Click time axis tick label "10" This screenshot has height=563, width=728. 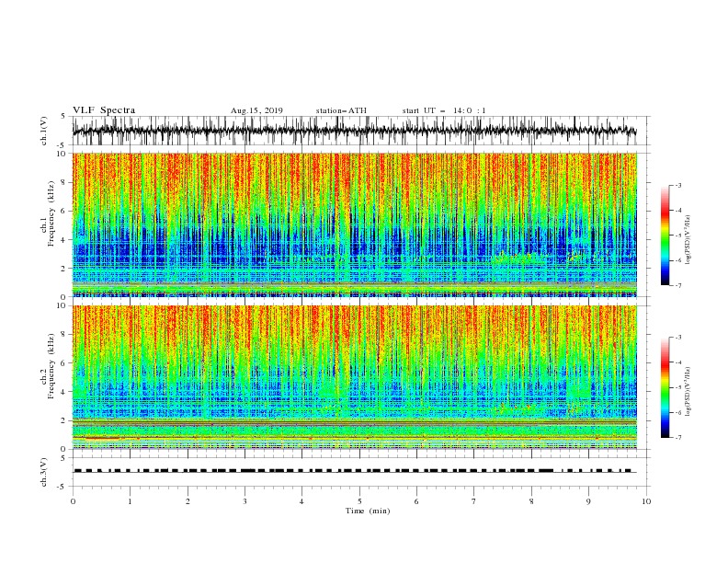[x=646, y=501]
